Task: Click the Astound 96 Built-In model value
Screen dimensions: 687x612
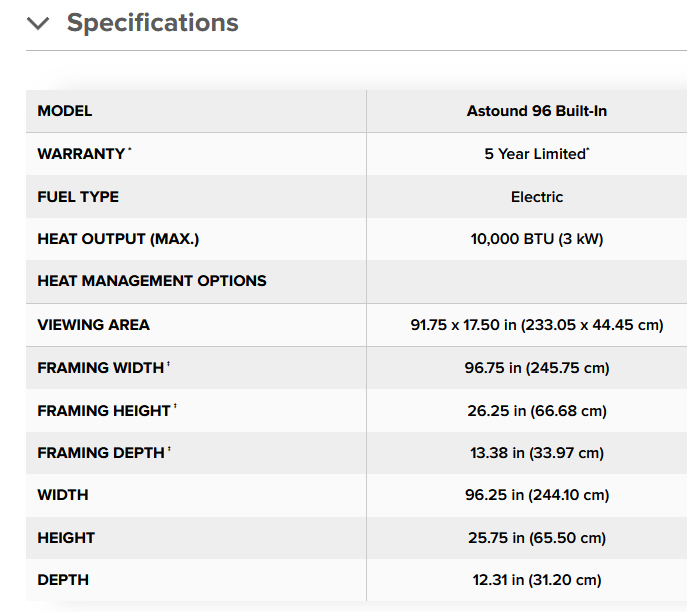Action: [x=537, y=111]
